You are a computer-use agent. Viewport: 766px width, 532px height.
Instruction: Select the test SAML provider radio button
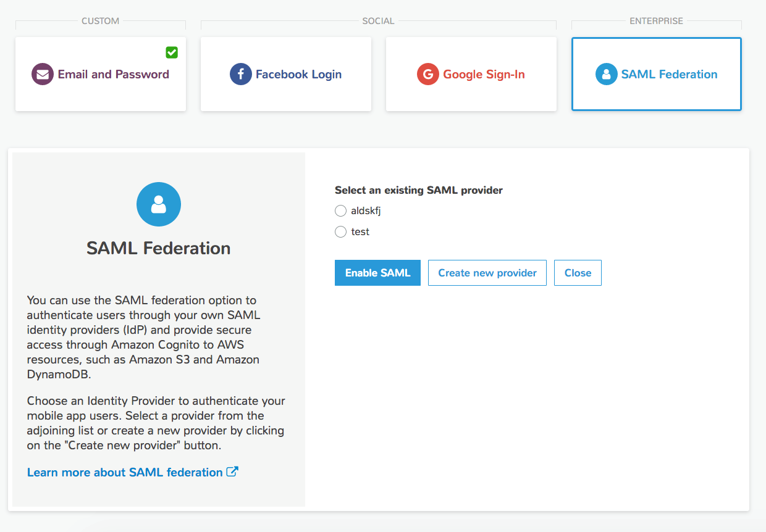coord(340,232)
